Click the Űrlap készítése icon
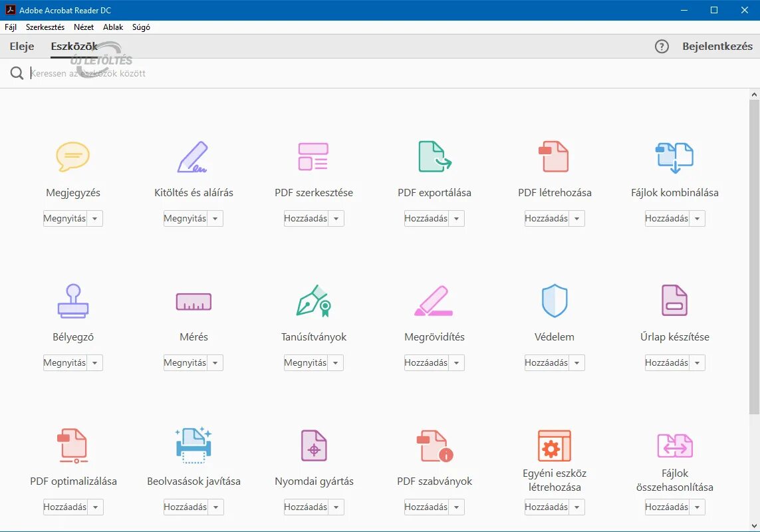 pos(674,300)
